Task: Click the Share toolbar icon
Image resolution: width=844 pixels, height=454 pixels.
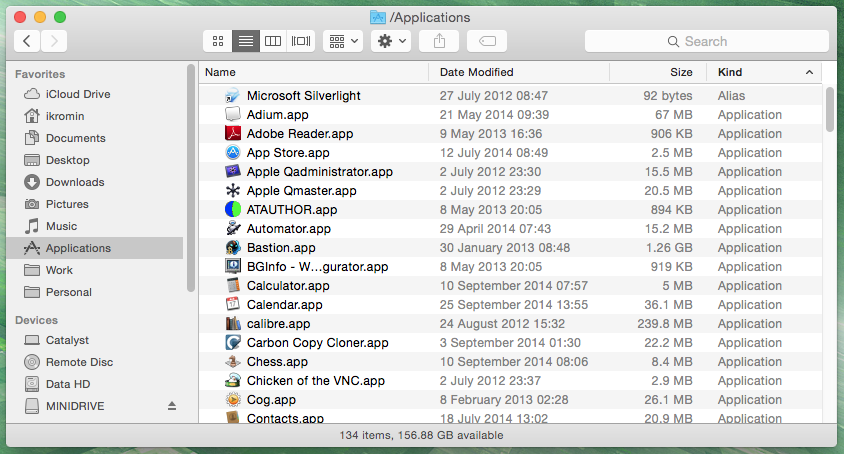Action: (x=439, y=41)
